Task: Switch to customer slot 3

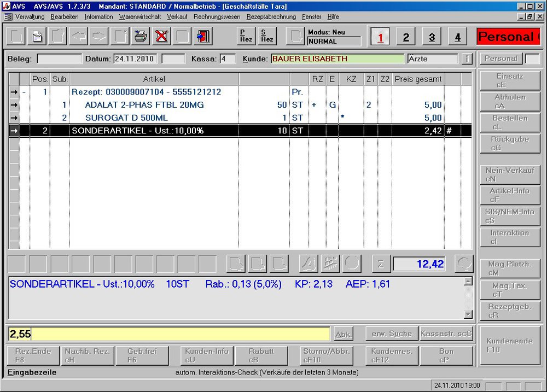Action: pos(432,37)
